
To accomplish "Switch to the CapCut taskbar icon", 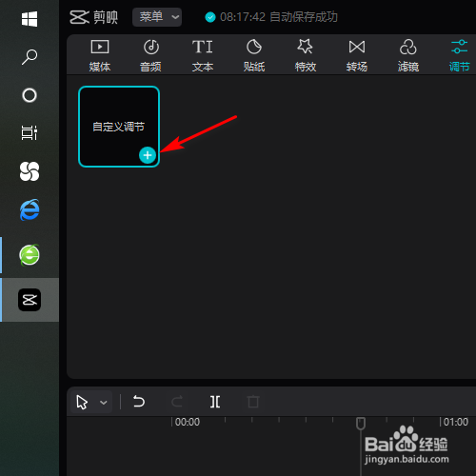I will [30, 300].
